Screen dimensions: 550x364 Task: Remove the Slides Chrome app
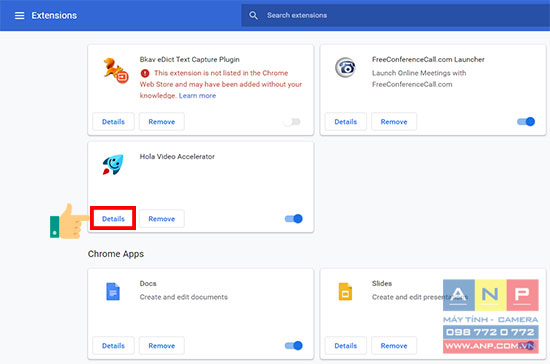394,346
